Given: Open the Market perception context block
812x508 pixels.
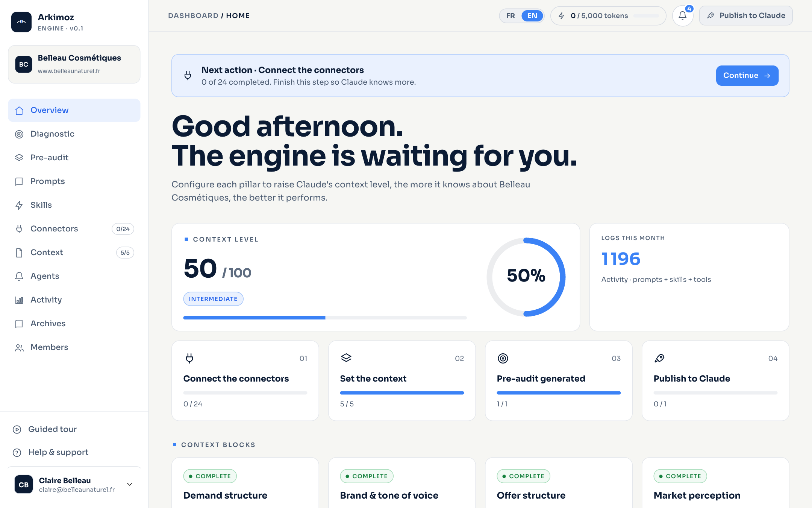Looking at the screenshot, I should tap(715, 483).
